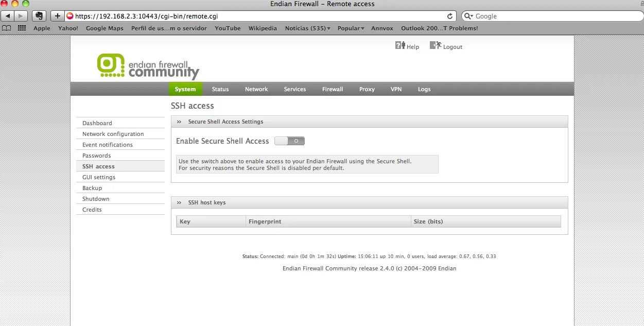Screen dimensions: 644x326
Task: Select SSH access in sidebar
Action: pos(120,166)
